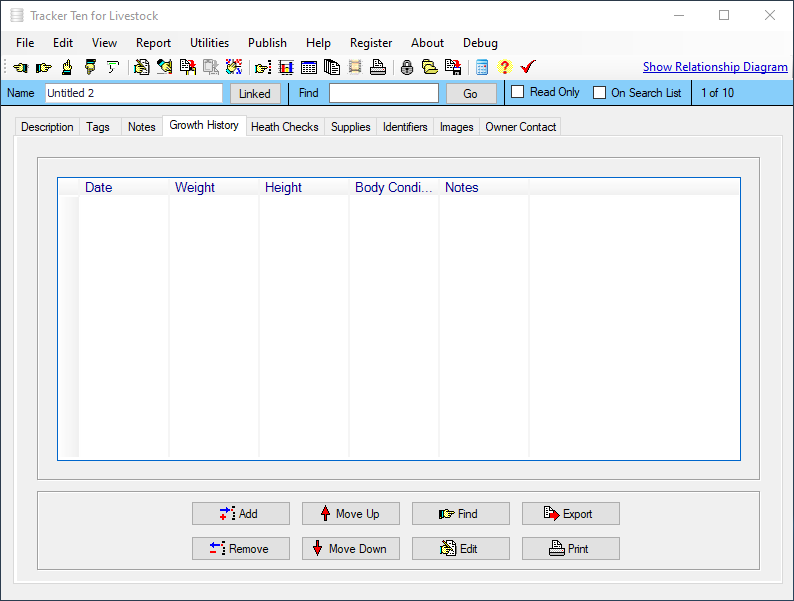The width and height of the screenshot is (794, 601).
Task: Open the Register menu
Action: (371, 43)
